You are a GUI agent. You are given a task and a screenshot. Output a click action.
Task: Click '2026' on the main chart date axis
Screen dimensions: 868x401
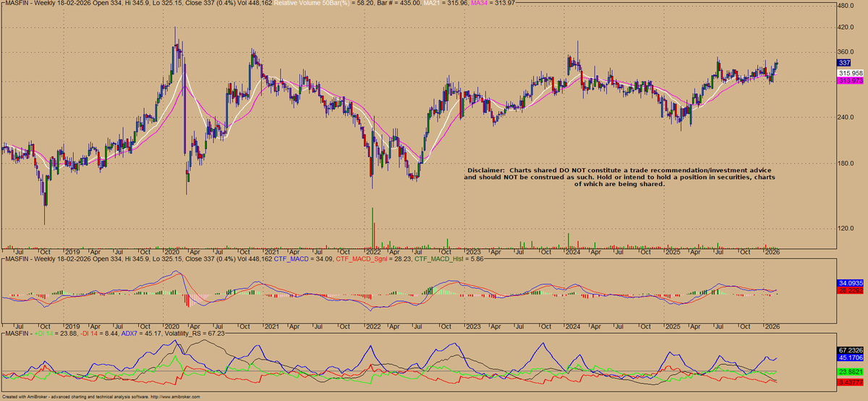773,252
